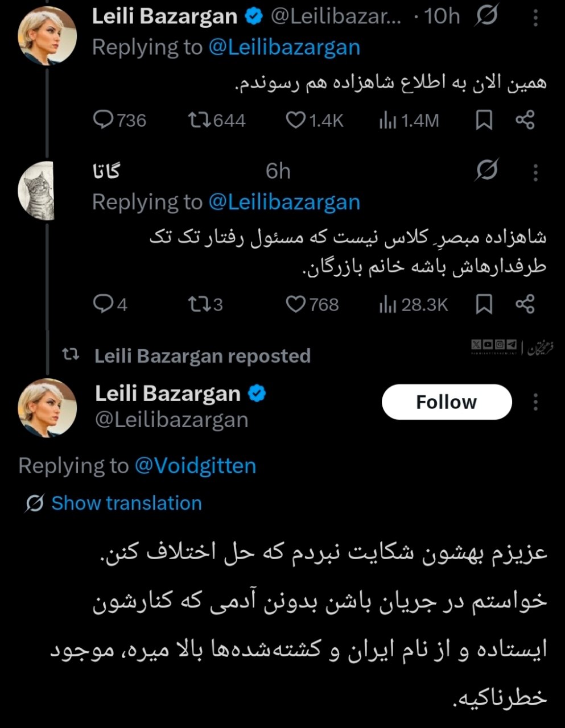Bookmark the cat-avatar user's reply
This screenshot has width=565, height=728.
(x=484, y=304)
